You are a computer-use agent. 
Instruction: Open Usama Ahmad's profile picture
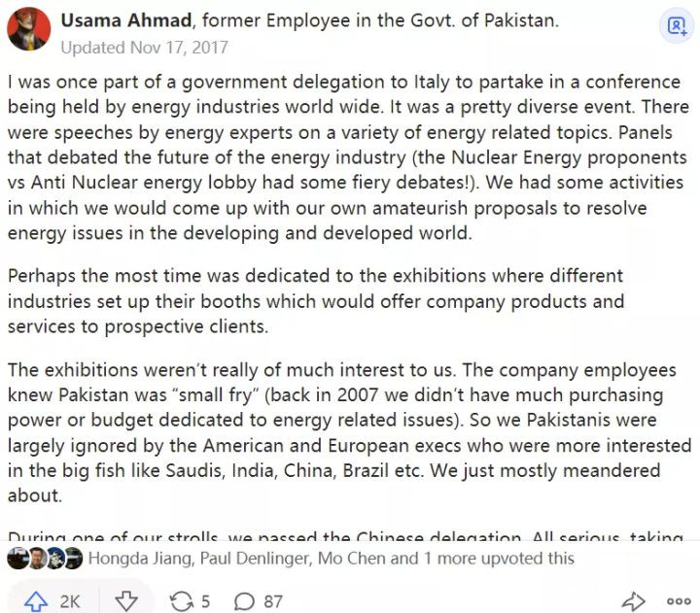pyautogui.click(x=29, y=29)
